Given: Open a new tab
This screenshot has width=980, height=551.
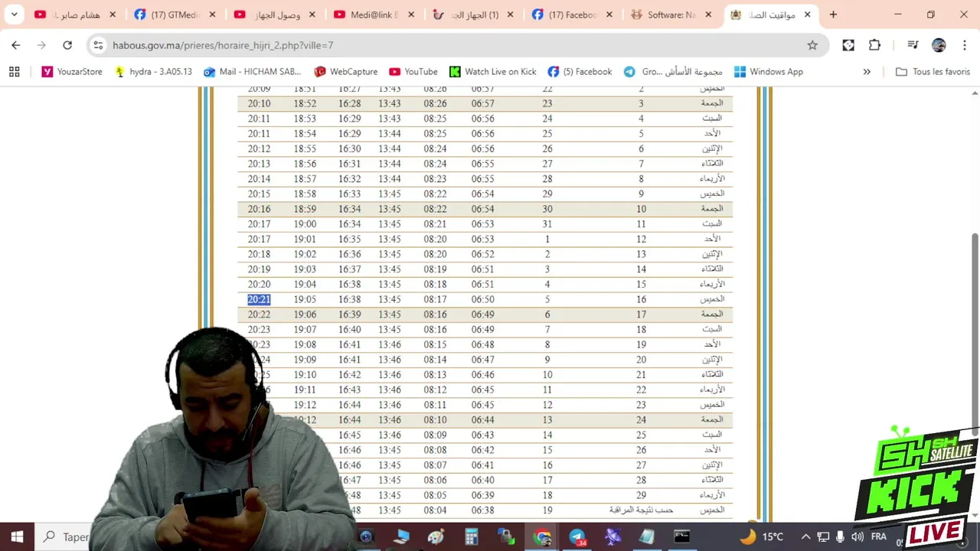Looking at the screenshot, I should point(833,15).
